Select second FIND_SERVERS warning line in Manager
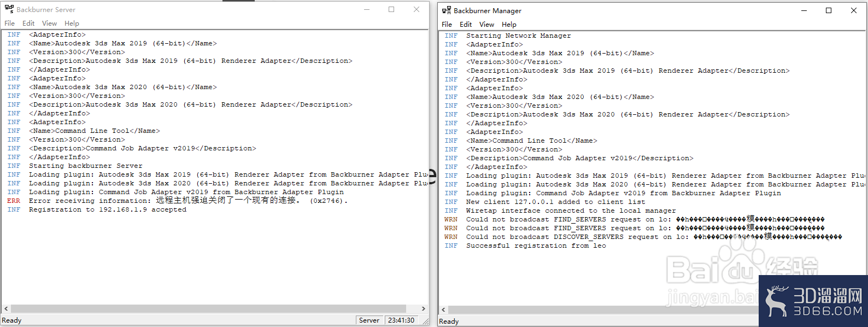This screenshot has width=868, height=327. pyautogui.click(x=635, y=228)
